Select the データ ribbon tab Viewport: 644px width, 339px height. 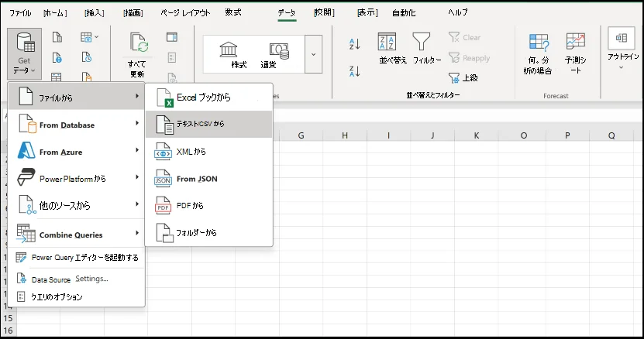287,13
